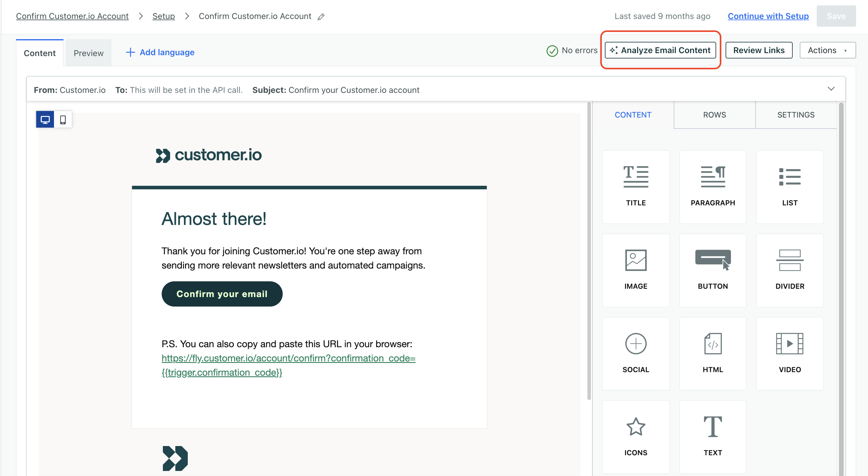
Task: Click the customer.io logo in email header
Action: point(209,155)
